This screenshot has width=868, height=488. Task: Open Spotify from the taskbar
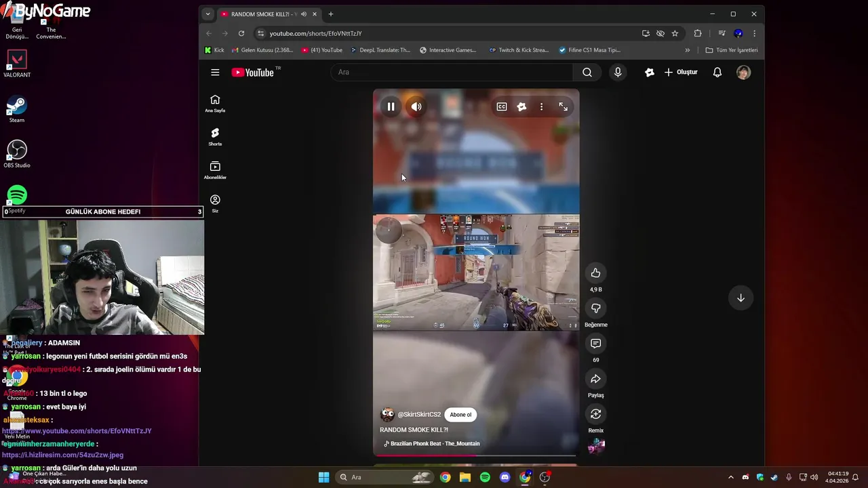[x=485, y=477]
